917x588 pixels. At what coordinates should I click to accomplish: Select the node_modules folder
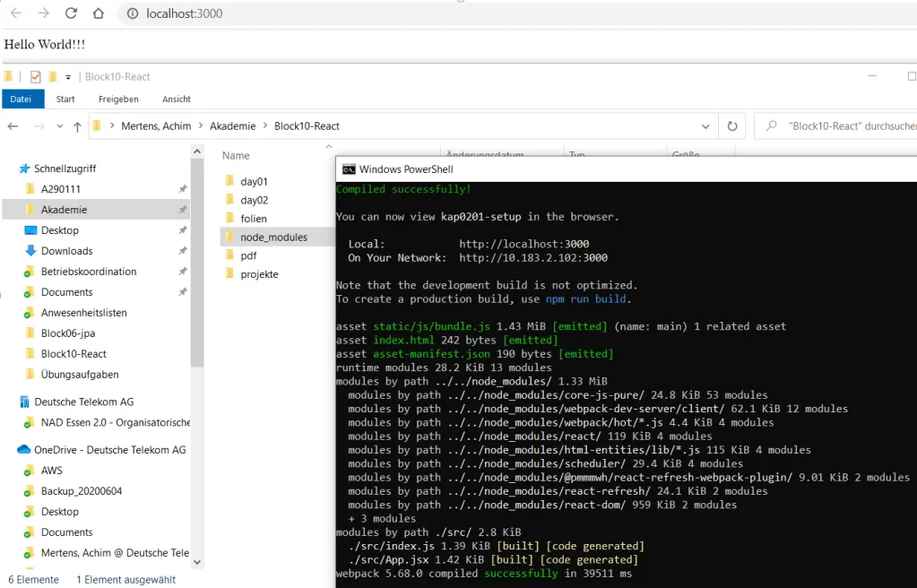[273, 237]
